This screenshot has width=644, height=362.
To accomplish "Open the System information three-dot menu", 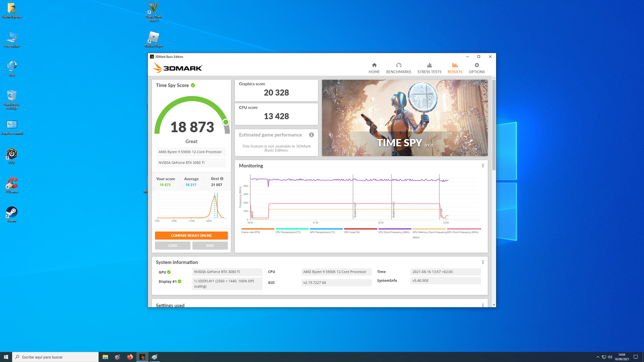I will (482, 262).
